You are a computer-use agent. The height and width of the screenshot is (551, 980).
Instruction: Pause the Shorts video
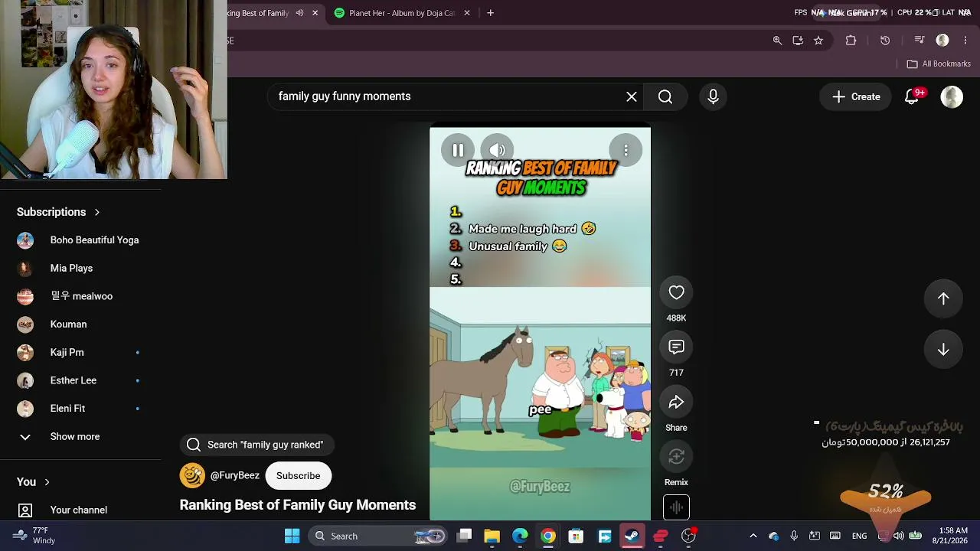click(x=458, y=150)
